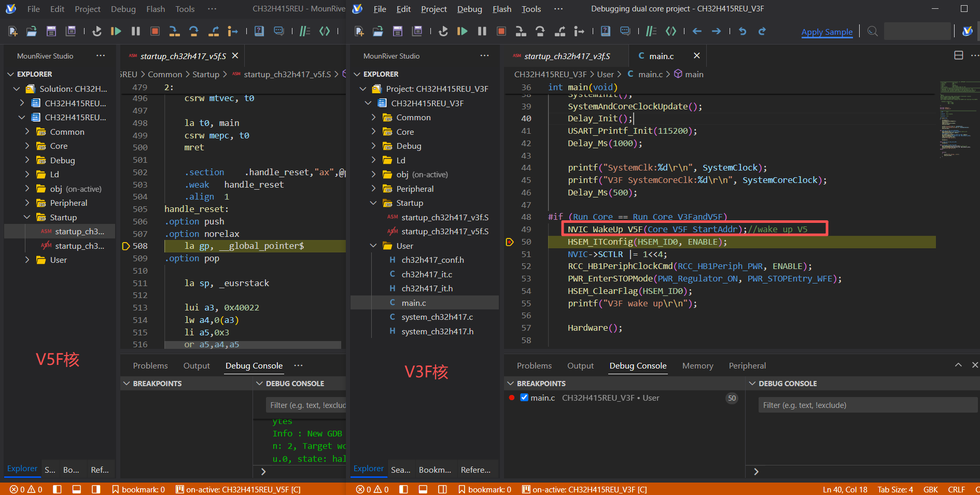
Task: Click split editor layout icon in V3F editor
Action: coord(959,55)
